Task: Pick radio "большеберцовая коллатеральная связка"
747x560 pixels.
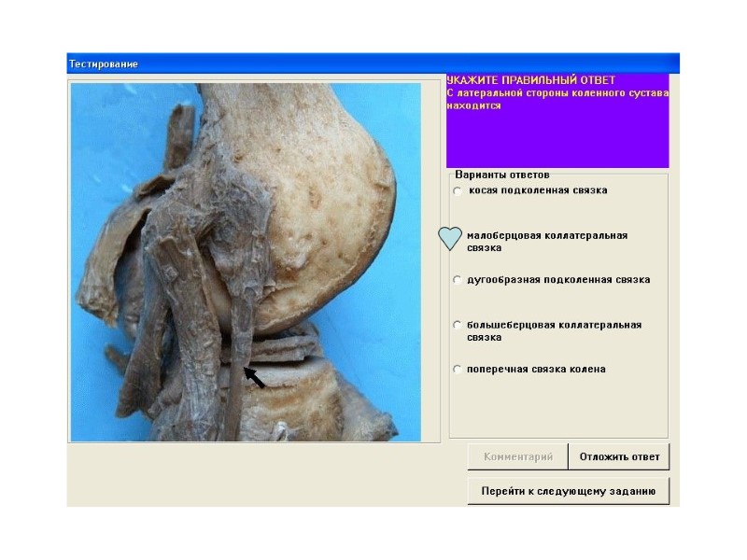Action: pos(458,325)
